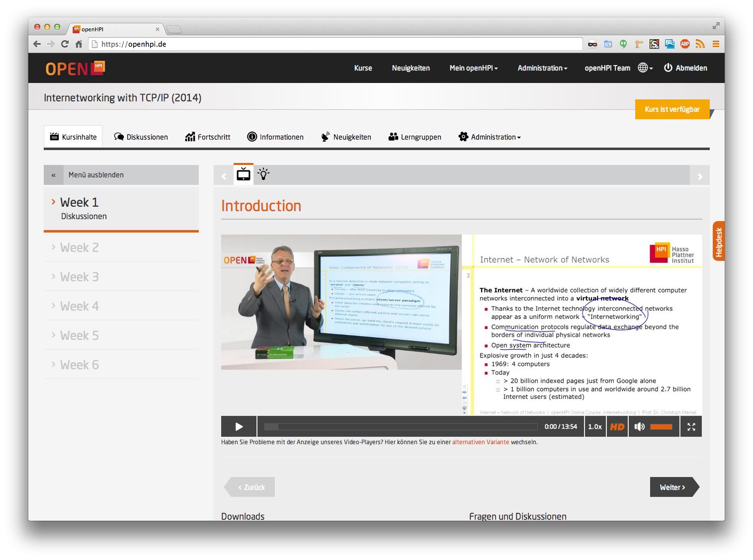753x560 pixels.
Task: Go to browser home page
Action: coord(79,44)
